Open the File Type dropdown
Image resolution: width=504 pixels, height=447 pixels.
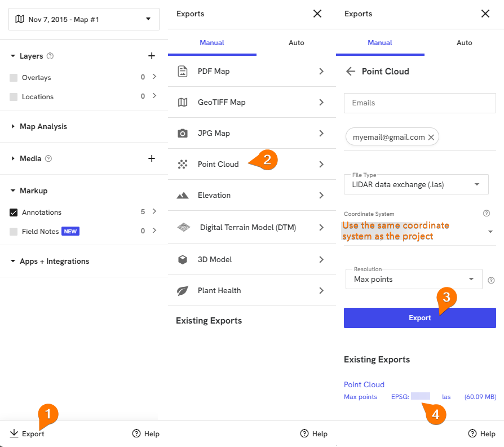[416, 184]
